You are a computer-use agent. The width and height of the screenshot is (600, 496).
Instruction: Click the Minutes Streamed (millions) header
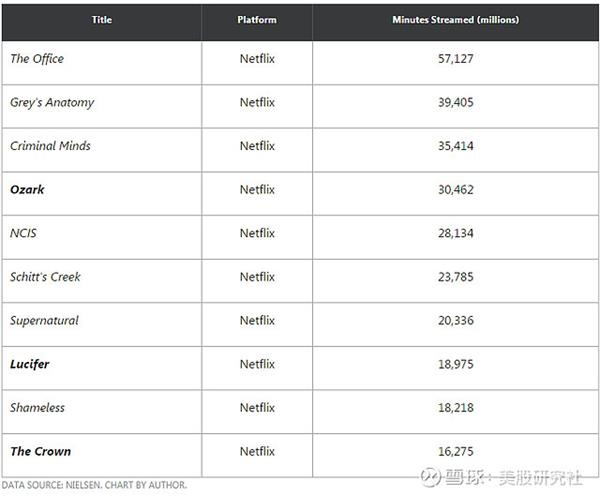[x=456, y=20]
